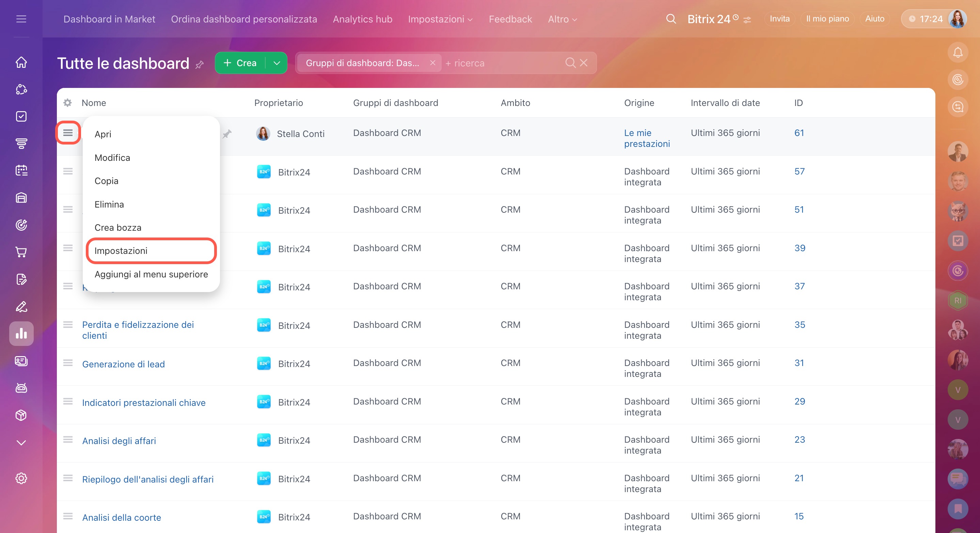Expand the Crea button dropdown arrow
This screenshot has width=980, height=533.
click(276, 63)
